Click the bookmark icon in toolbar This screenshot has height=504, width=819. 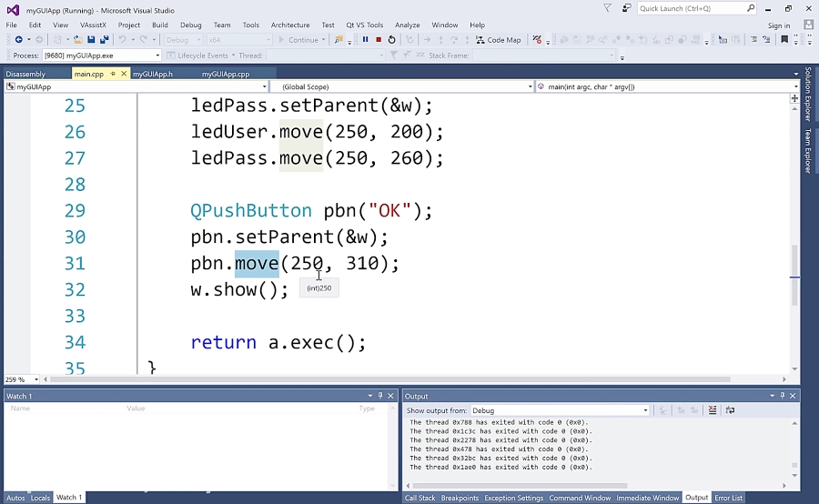(784, 40)
